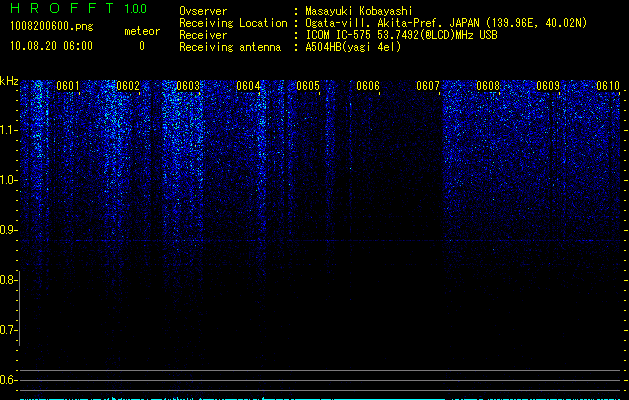Click the 0610 time marker
The image size is (629, 400).
click(x=608, y=86)
